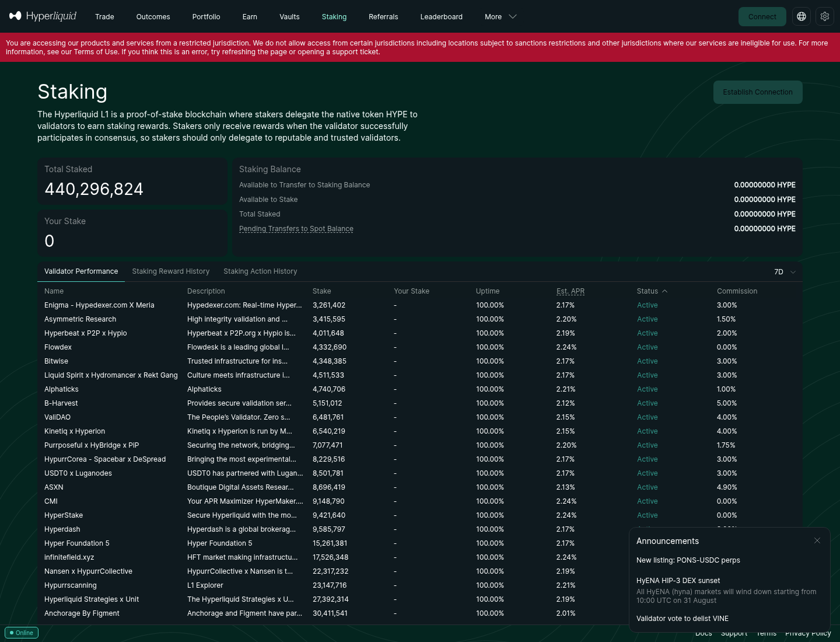Click the L1 Explorer description

pyautogui.click(x=205, y=585)
